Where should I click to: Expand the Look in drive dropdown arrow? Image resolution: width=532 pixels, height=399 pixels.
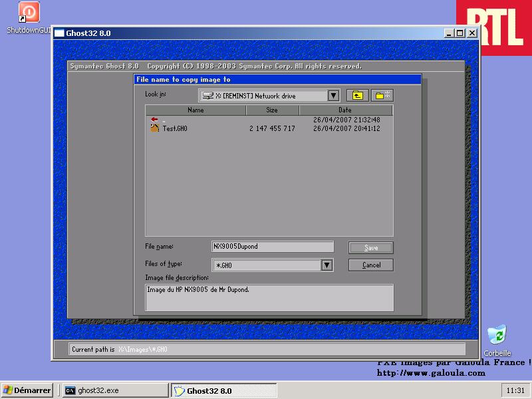[334, 96]
